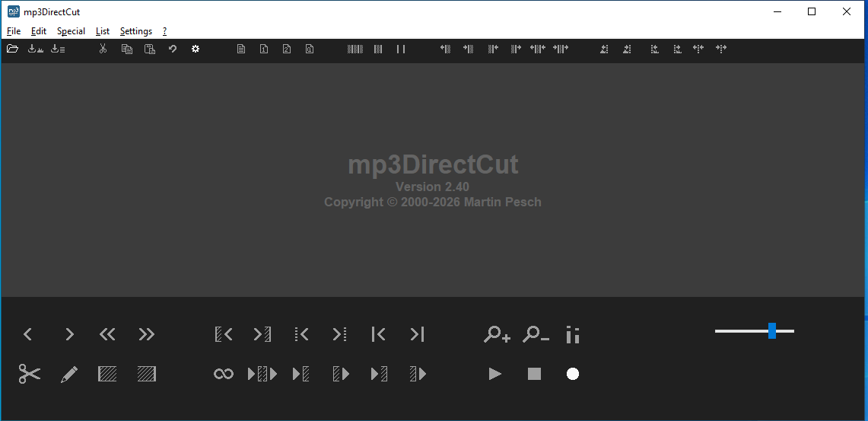Image resolution: width=868 pixels, height=421 pixels.
Task: Click the open-folder icon in the top toolbar
Action: click(x=12, y=49)
